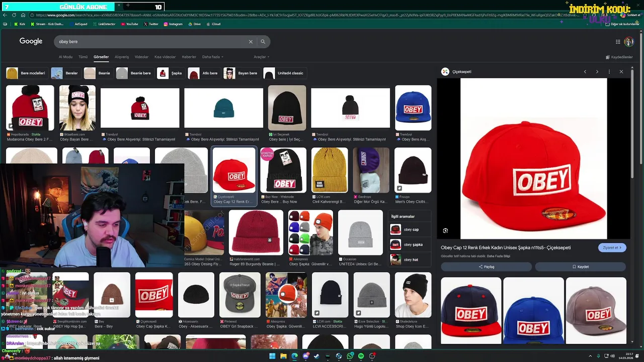Show previous image in preview panel

(585, 72)
